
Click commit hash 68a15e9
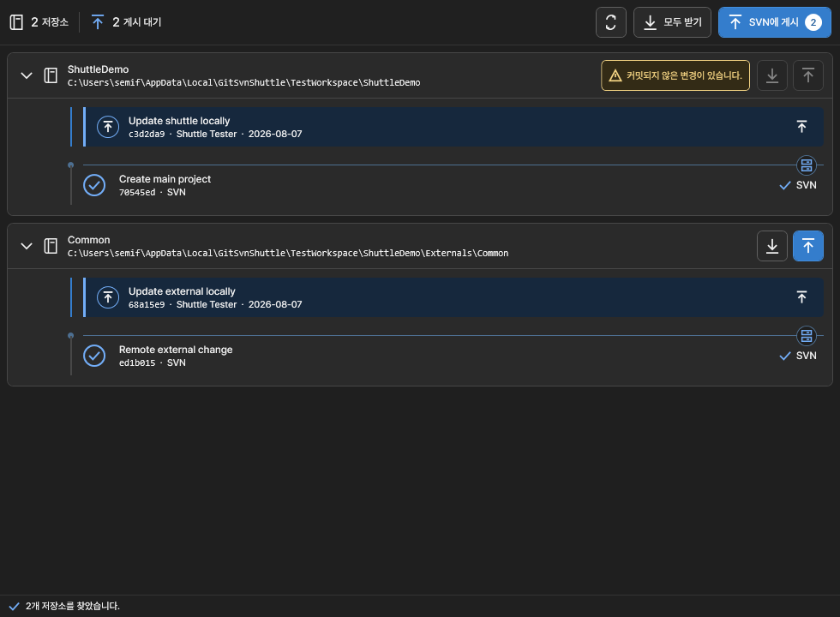click(147, 304)
